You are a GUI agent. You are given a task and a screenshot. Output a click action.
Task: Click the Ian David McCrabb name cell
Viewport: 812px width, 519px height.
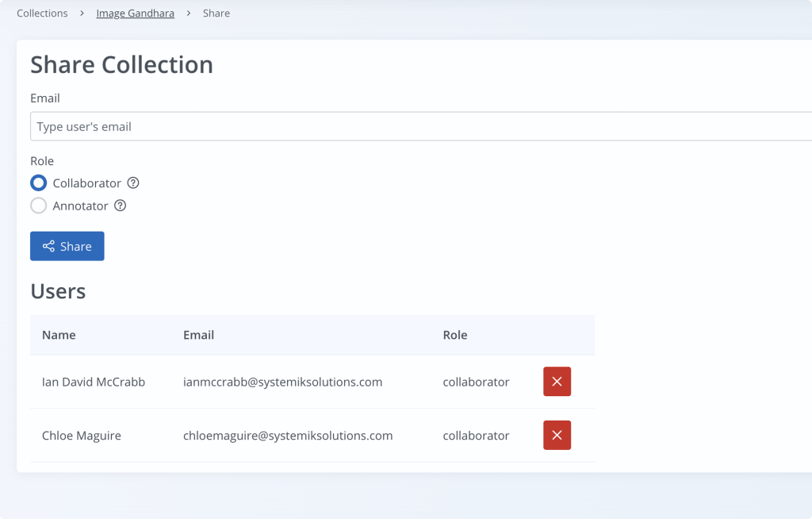pyautogui.click(x=94, y=383)
